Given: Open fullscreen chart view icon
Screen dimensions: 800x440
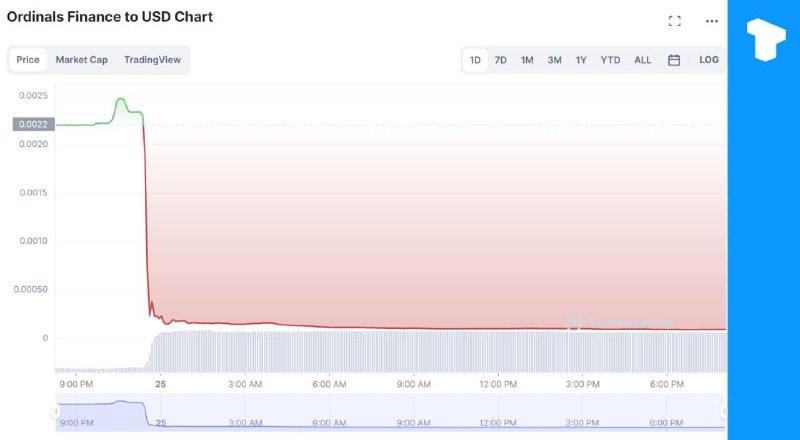Looking at the screenshot, I should pyautogui.click(x=674, y=21).
